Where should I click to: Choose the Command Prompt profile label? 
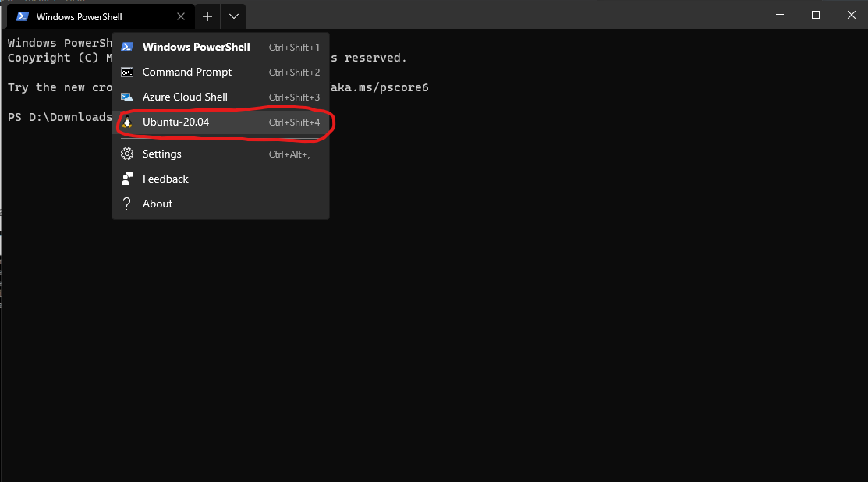point(187,73)
